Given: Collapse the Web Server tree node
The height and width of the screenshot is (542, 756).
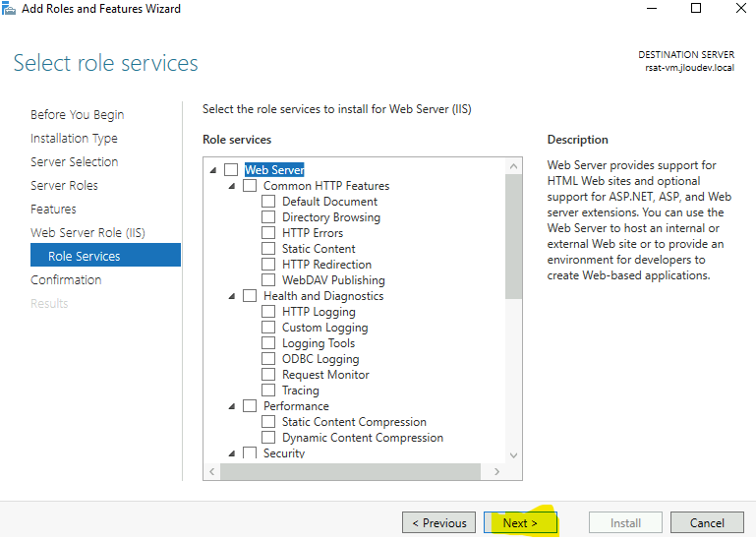Looking at the screenshot, I should (213, 170).
